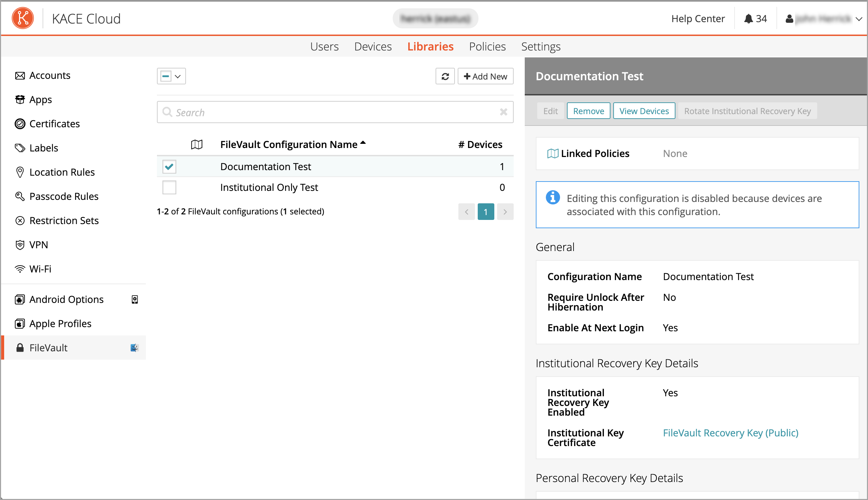Sort by FileVault Configuration Name column
The width and height of the screenshot is (868, 500).
[289, 145]
